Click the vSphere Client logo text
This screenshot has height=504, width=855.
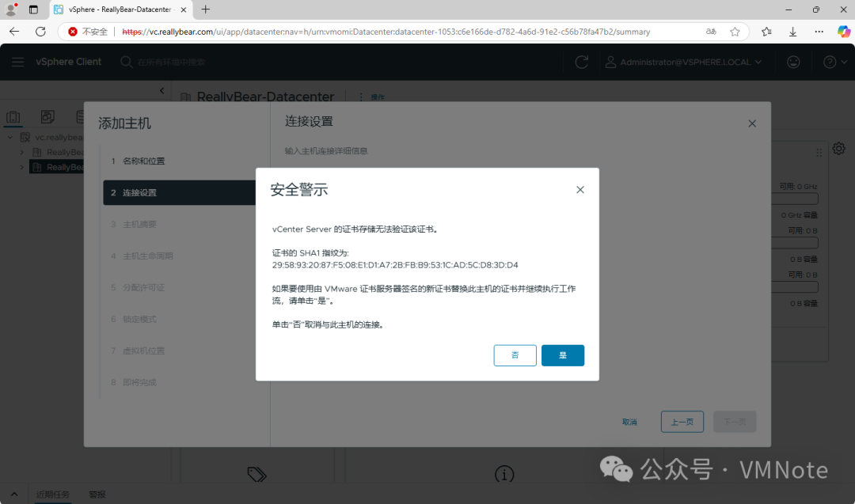click(x=69, y=63)
